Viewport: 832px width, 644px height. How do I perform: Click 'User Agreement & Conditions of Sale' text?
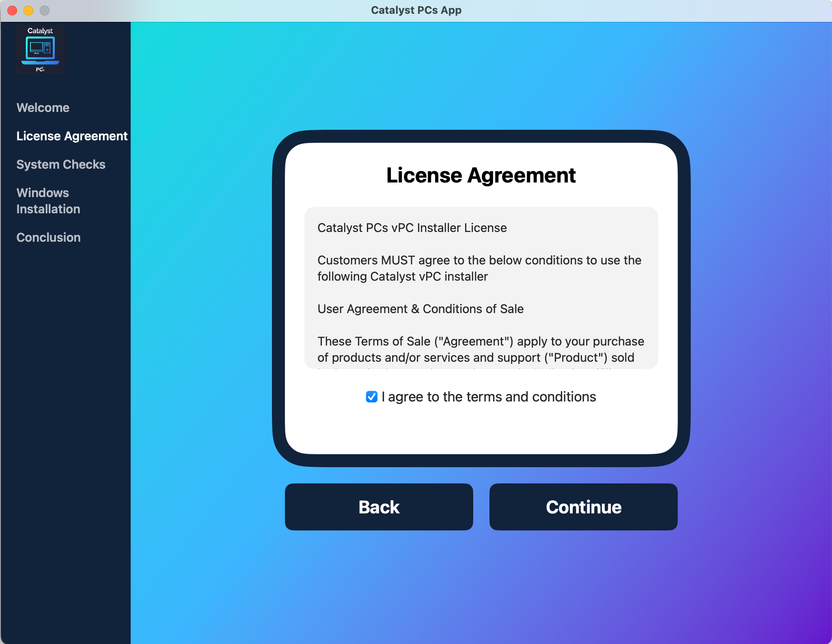[420, 309]
